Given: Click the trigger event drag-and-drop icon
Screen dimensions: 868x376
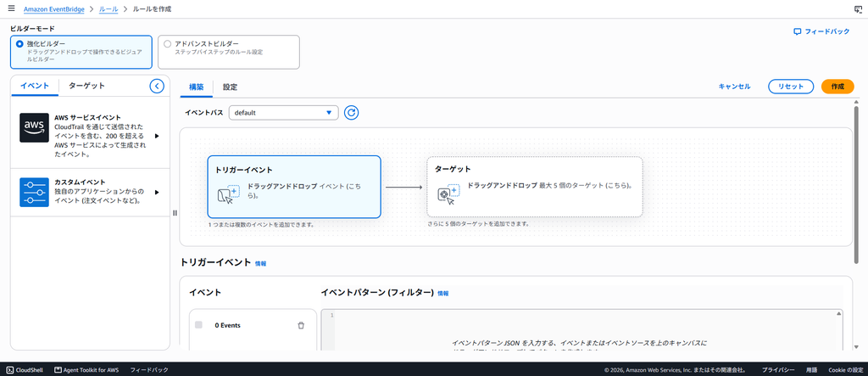Looking at the screenshot, I should (x=227, y=195).
